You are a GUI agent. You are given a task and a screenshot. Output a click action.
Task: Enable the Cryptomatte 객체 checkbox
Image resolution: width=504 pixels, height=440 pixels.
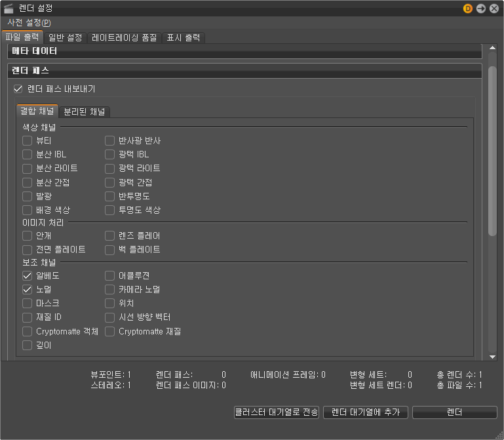pos(27,331)
